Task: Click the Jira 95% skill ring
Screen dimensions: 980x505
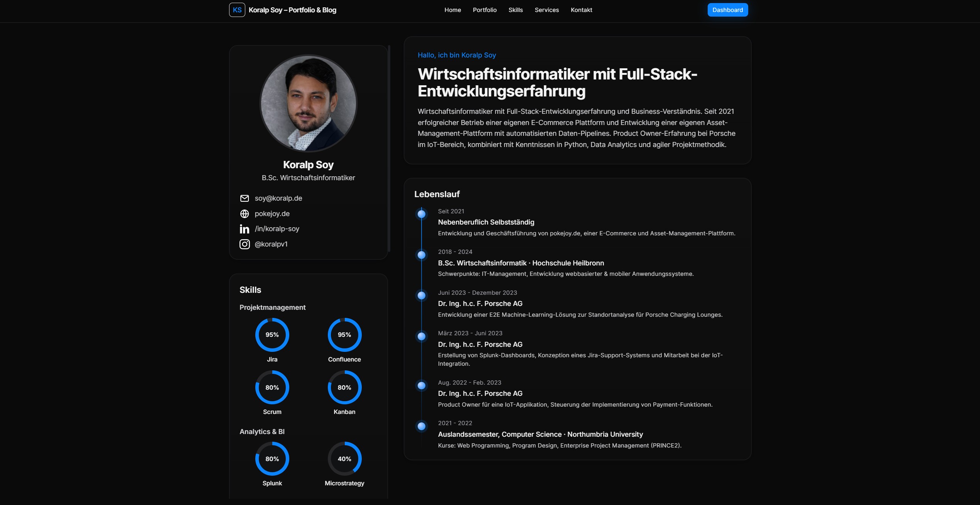Action: [272, 335]
